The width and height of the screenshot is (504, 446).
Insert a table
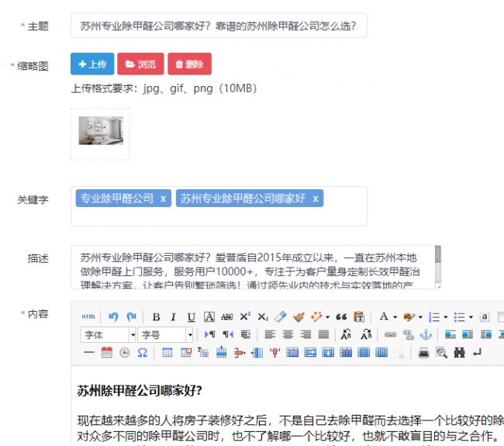[x=167, y=353]
